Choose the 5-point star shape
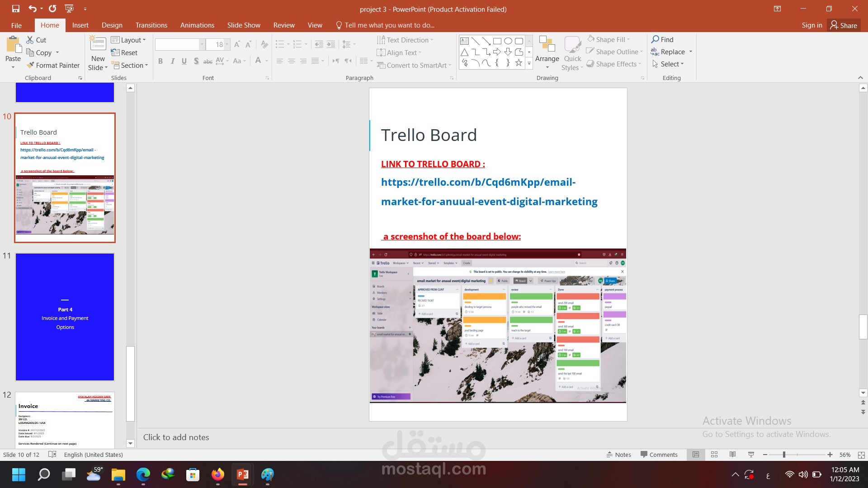This screenshot has height=488, width=868. pos(519,63)
